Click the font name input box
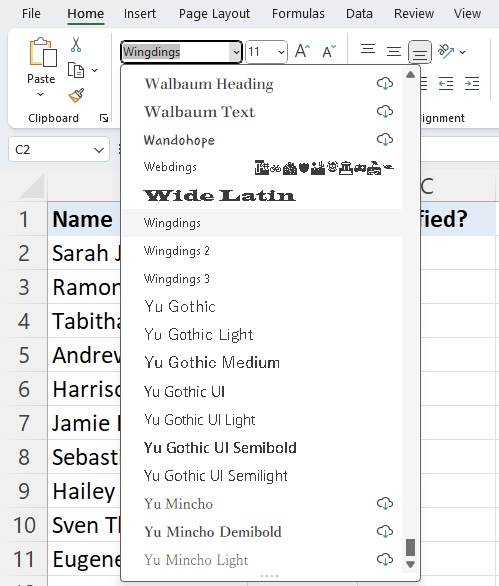This screenshot has height=586, width=499. click(x=176, y=52)
